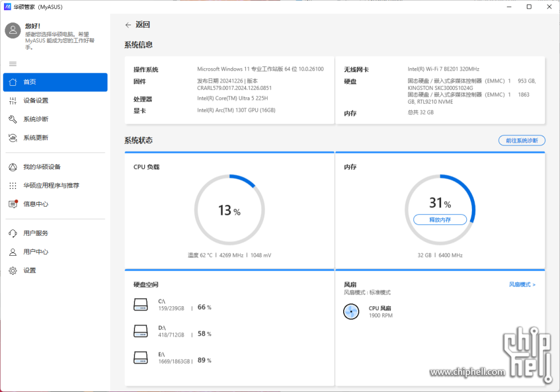The height and width of the screenshot is (392, 560).
Task: Click the memory 31% value
Action: [440, 203]
